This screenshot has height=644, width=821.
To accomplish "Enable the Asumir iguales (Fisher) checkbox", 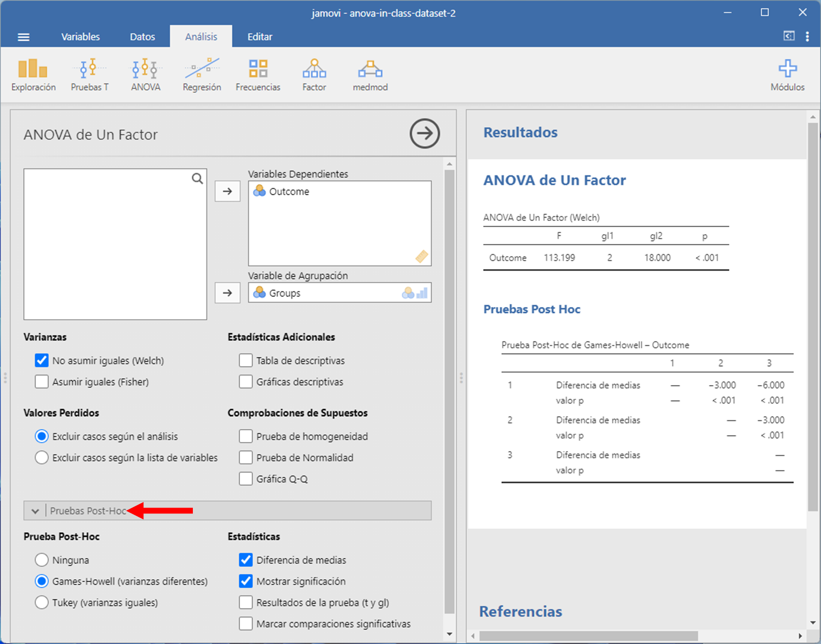I will point(42,382).
